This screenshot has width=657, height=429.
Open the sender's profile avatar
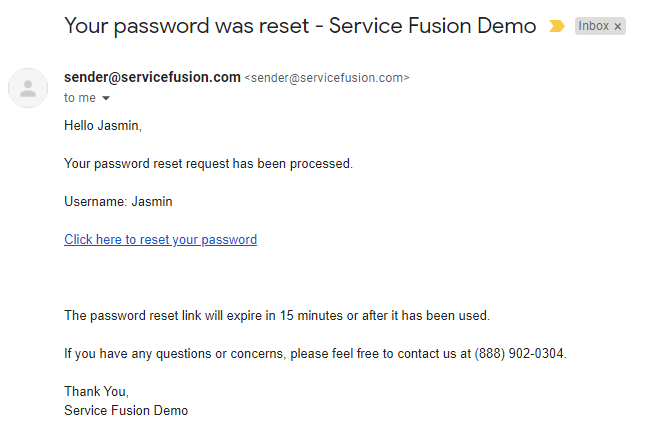click(28, 88)
